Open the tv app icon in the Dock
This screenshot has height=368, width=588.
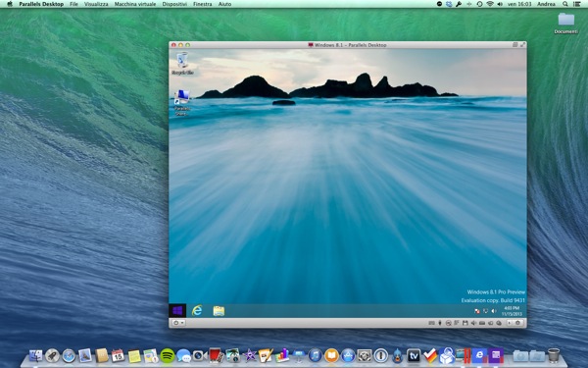point(414,355)
